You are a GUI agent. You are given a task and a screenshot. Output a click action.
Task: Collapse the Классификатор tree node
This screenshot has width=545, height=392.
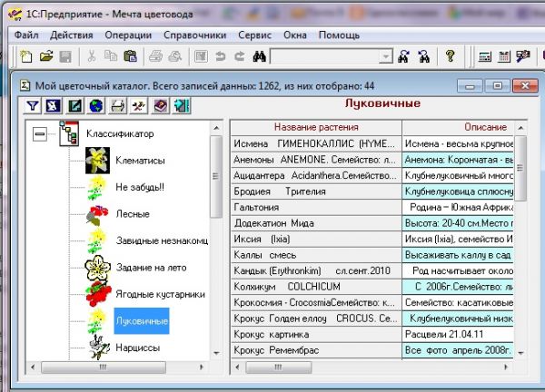[40, 133]
